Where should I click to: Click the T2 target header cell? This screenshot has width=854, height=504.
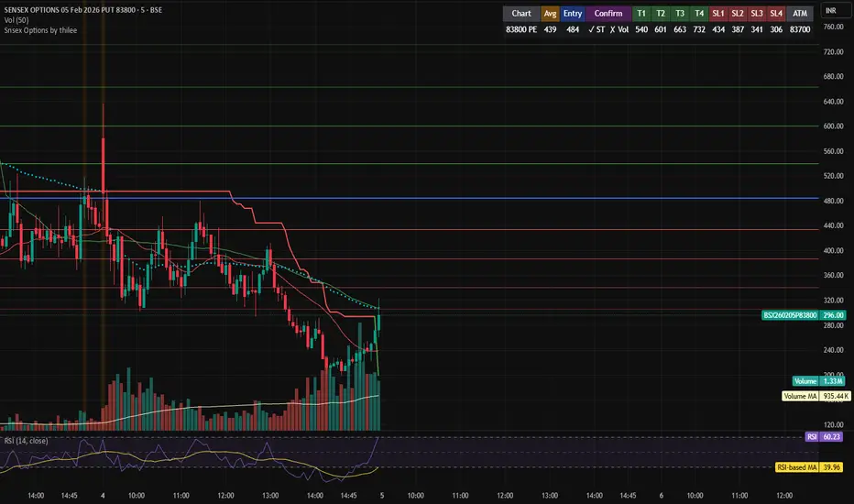(x=661, y=14)
